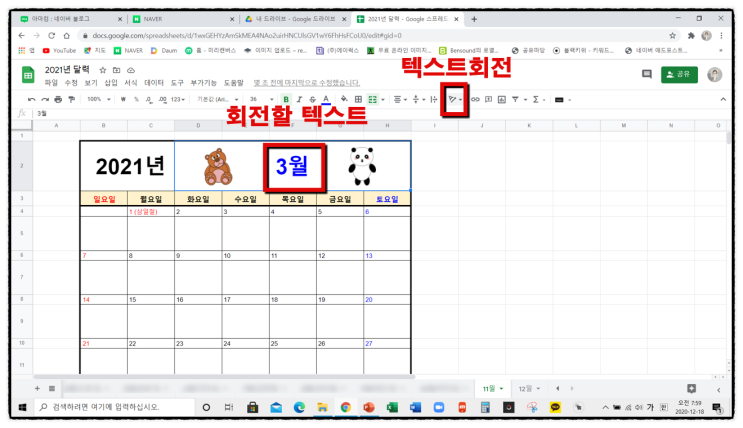Open the text rotation dropdown
The image size is (743, 428).
click(x=455, y=100)
